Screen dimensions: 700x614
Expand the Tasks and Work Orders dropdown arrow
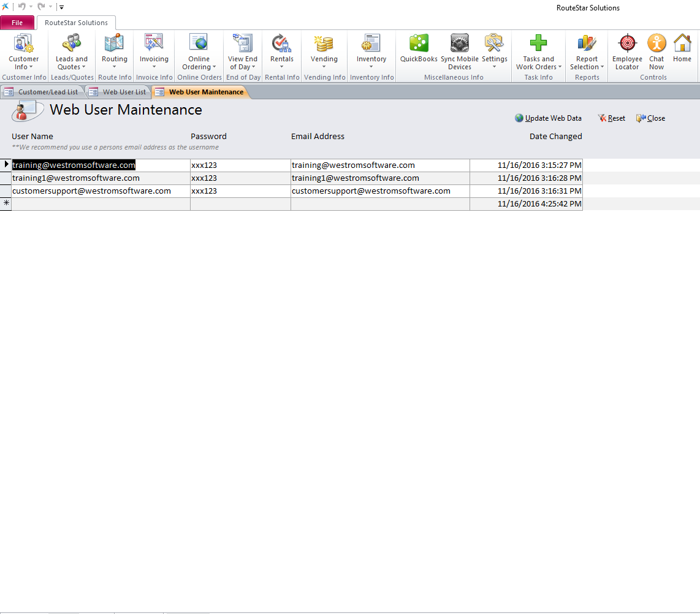[560, 67]
